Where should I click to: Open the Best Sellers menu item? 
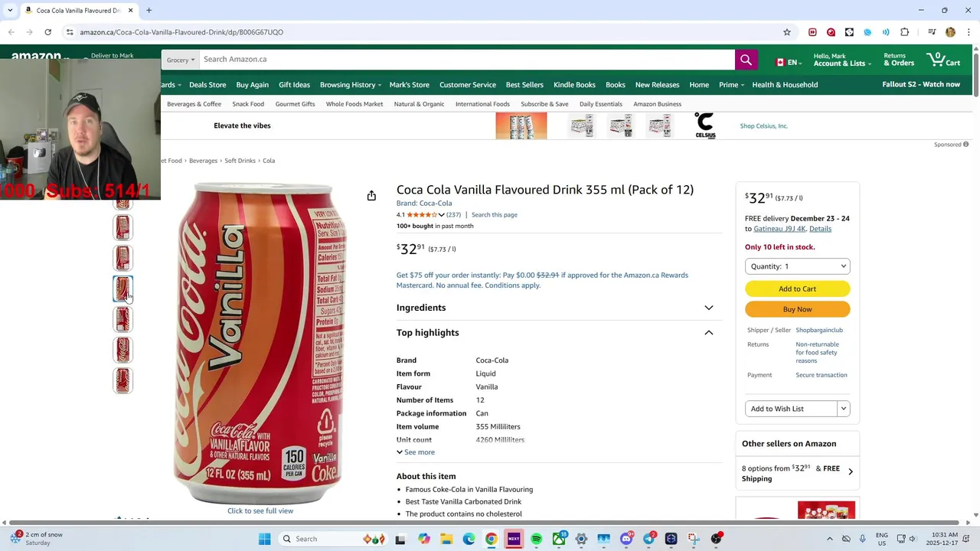point(524,85)
